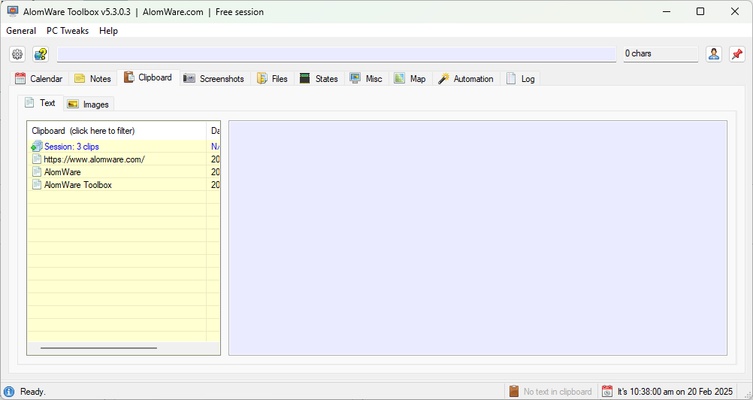
Task: Click the document icon beside AlomWare Toolbox
Action: coord(36,184)
